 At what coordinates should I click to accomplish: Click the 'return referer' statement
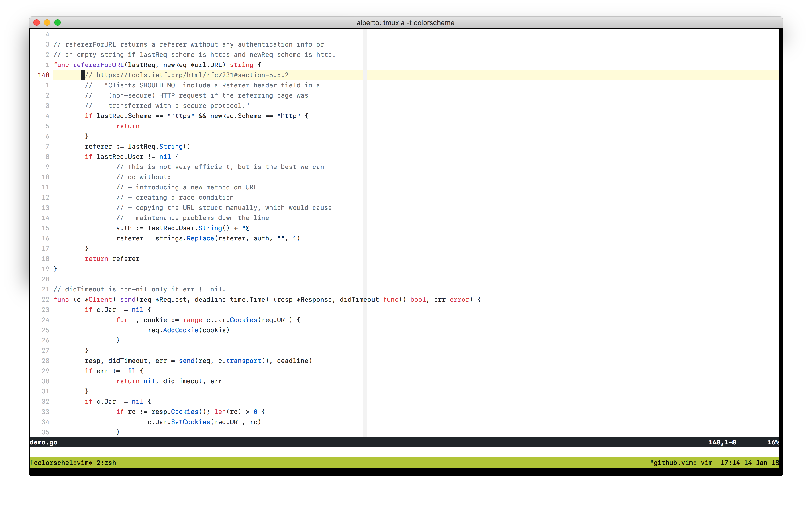point(112,259)
